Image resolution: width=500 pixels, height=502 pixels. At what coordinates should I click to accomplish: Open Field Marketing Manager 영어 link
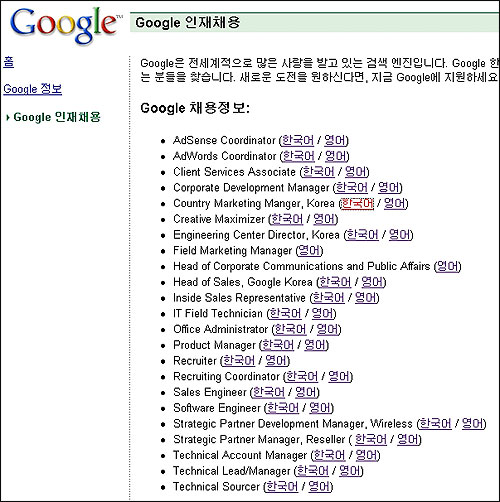click(x=310, y=251)
